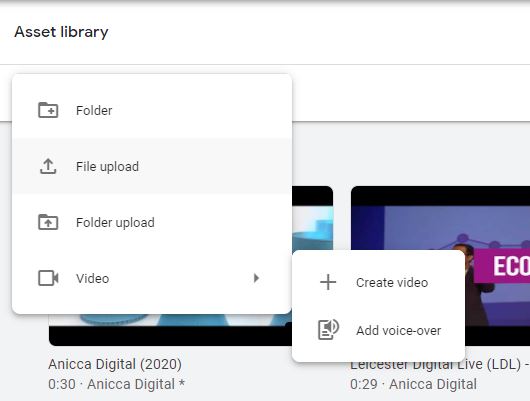Click the plus icon for Create video
The image size is (530, 401).
click(328, 282)
